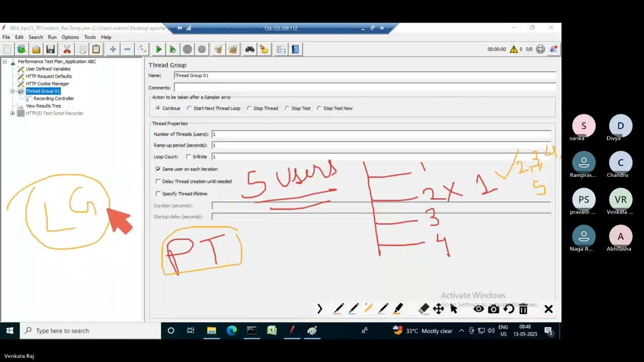Click the Shutdown threads icon
The height and width of the screenshot is (362, 644).
tap(202, 49)
